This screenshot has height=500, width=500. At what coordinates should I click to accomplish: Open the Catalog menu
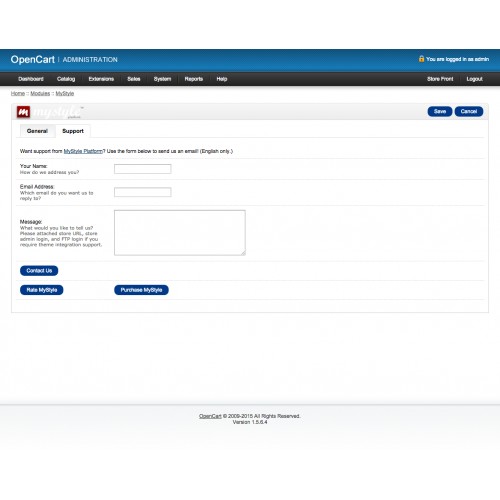66,79
